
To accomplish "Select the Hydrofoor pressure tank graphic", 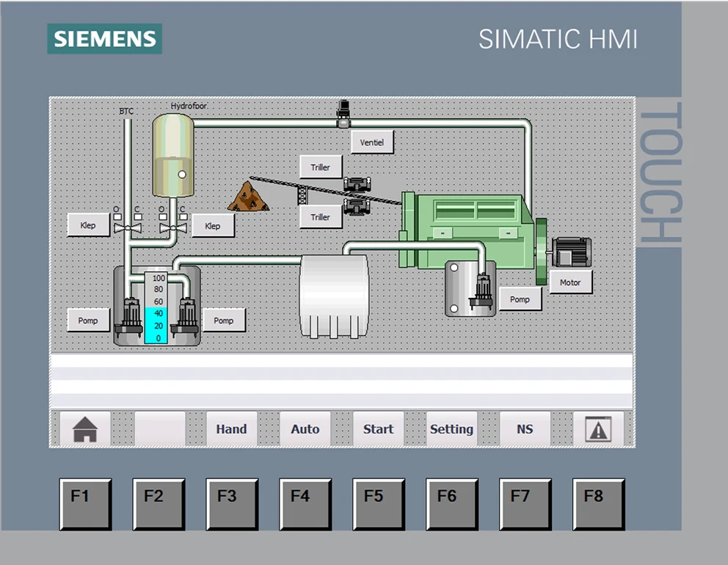I will (173, 155).
